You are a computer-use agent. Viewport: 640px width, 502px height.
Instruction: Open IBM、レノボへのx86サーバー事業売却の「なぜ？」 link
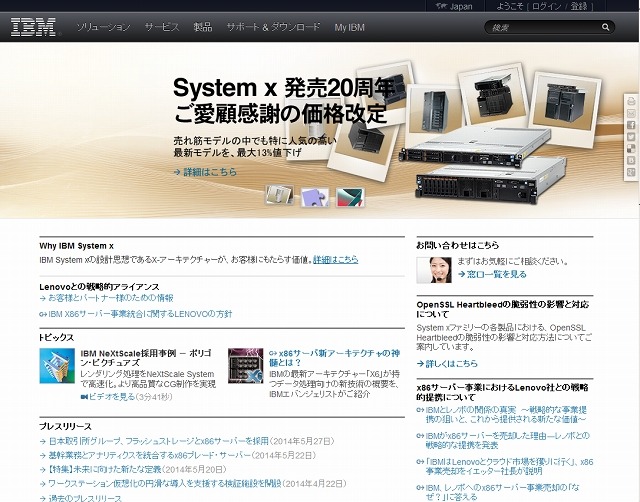502,492
